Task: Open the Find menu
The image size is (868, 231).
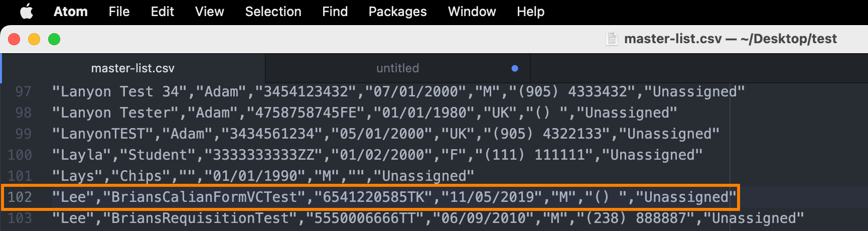Action: tap(335, 12)
